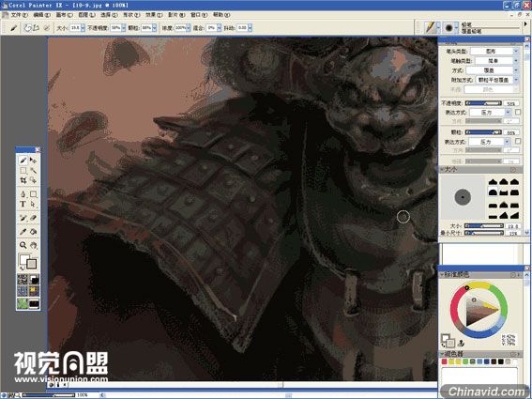Collapse the 标准颜色 colors panel
Screen dimensions: 532x399
point(442,275)
